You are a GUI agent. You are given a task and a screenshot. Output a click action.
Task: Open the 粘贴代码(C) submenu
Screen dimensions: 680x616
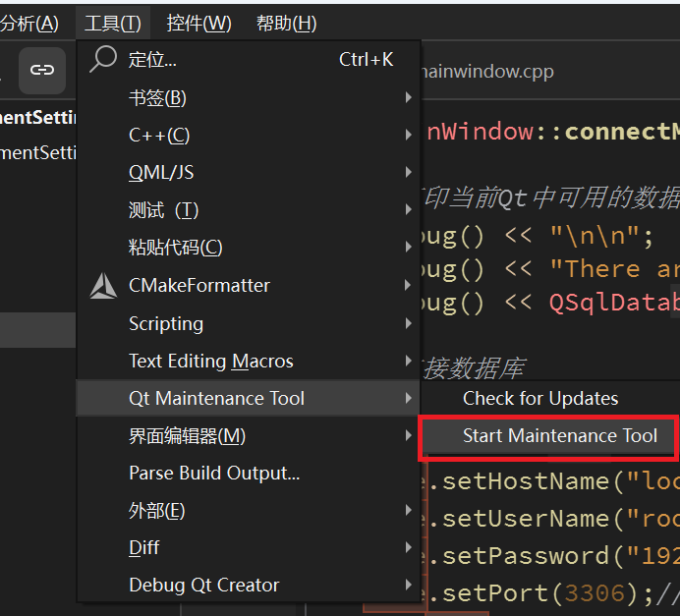tap(248, 248)
